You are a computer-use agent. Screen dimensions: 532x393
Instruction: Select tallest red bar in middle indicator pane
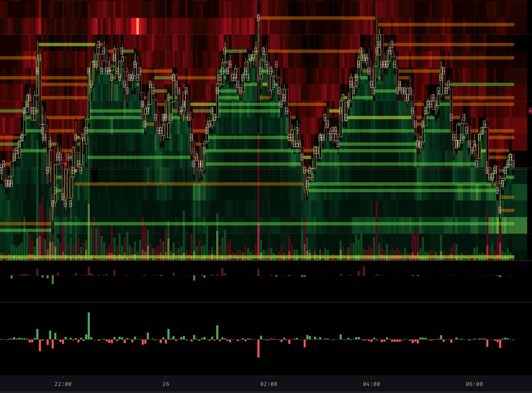click(x=364, y=271)
